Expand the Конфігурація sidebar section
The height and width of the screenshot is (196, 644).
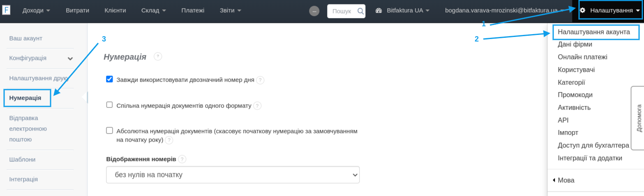[70, 58]
